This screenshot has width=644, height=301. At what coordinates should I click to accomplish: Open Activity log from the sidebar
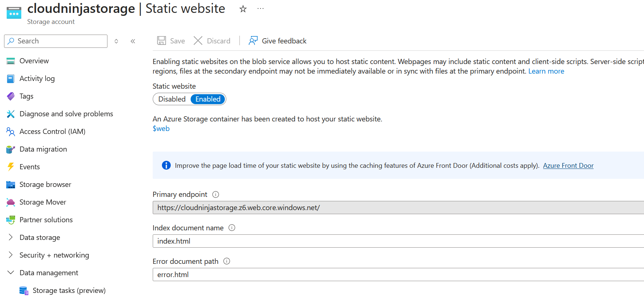(x=37, y=79)
